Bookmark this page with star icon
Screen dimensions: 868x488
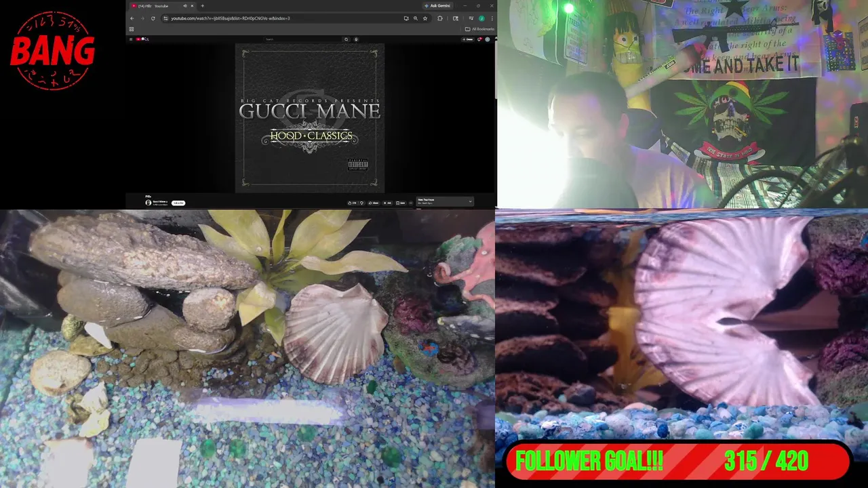(x=425, y=18)
